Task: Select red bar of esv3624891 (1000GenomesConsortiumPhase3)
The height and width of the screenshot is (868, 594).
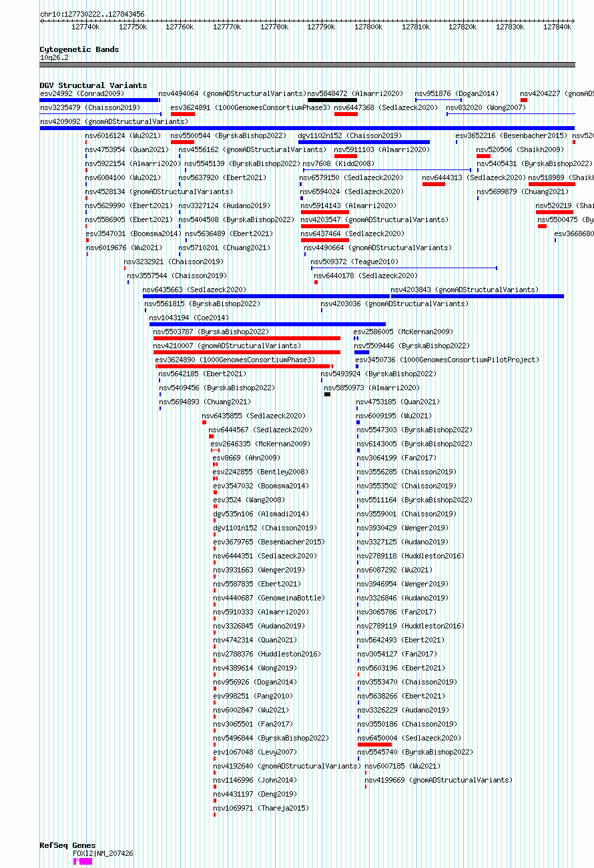Action: pos(183,114)
